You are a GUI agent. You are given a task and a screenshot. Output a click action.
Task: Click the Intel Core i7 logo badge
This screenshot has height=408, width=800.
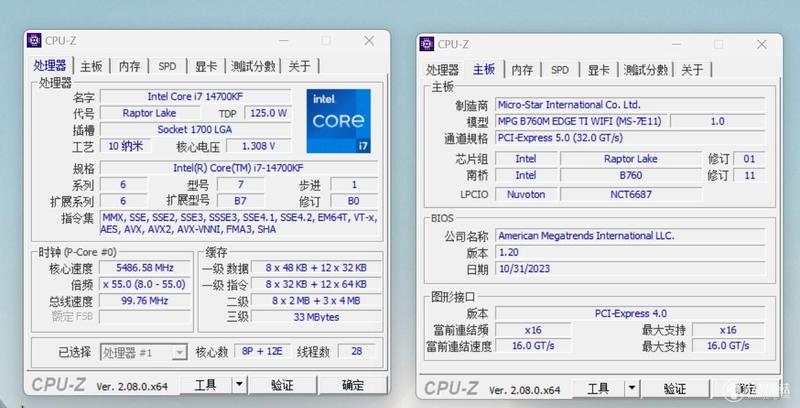coord(339,121)
